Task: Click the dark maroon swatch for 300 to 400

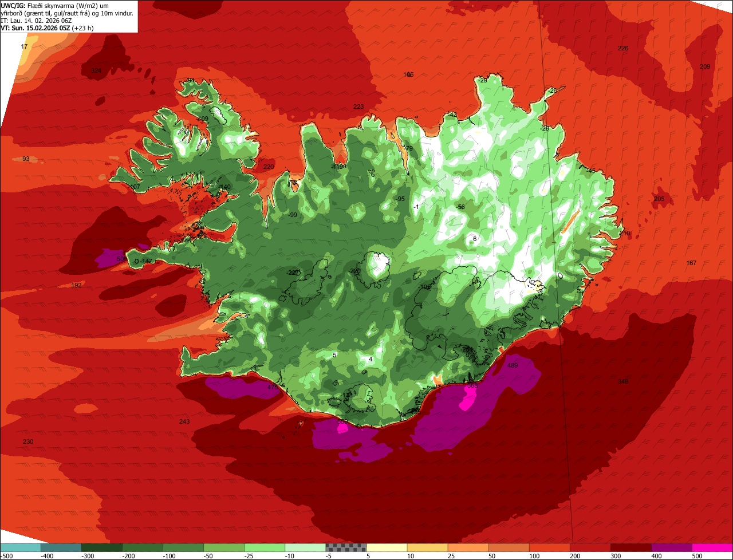Action: [630, 547]
